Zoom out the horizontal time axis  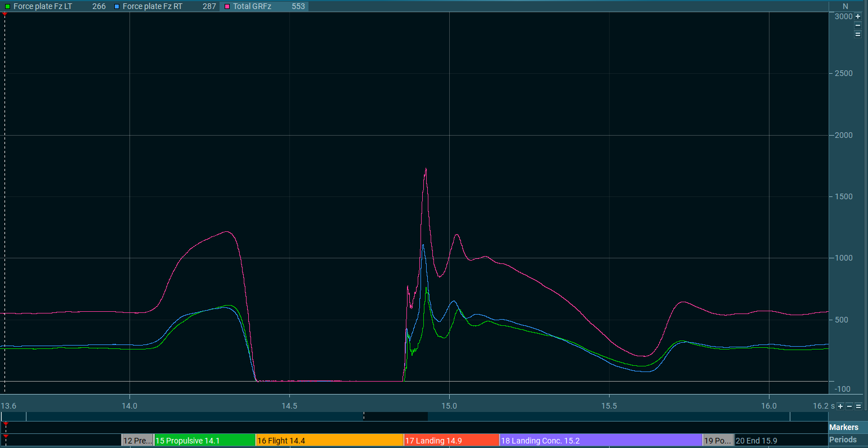pos(849,406)
